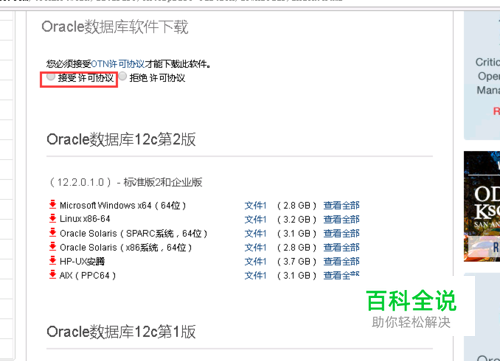Image resolution: width=500 pixels, height=361 pixels.
Task: Click the Linux x86-64 platform text
Action: click(x=85, y=219)
